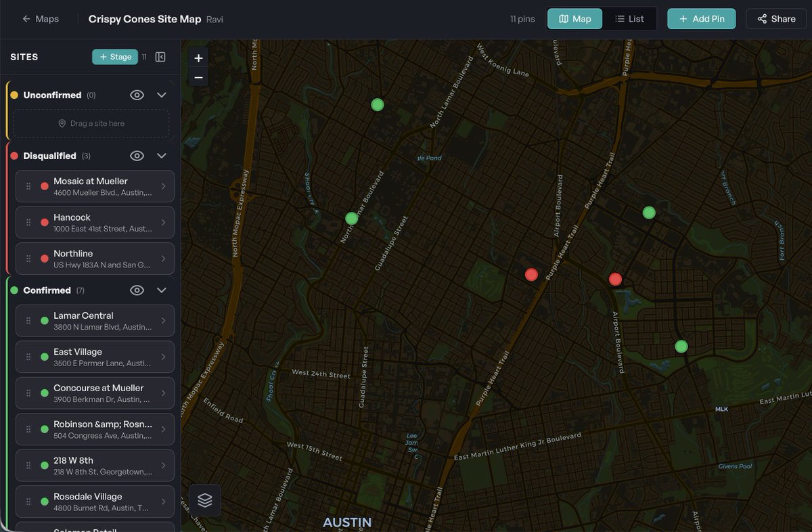Grab drag handle of Concourse at Mueller
This screenshot has width=812, height=532.
28,393
